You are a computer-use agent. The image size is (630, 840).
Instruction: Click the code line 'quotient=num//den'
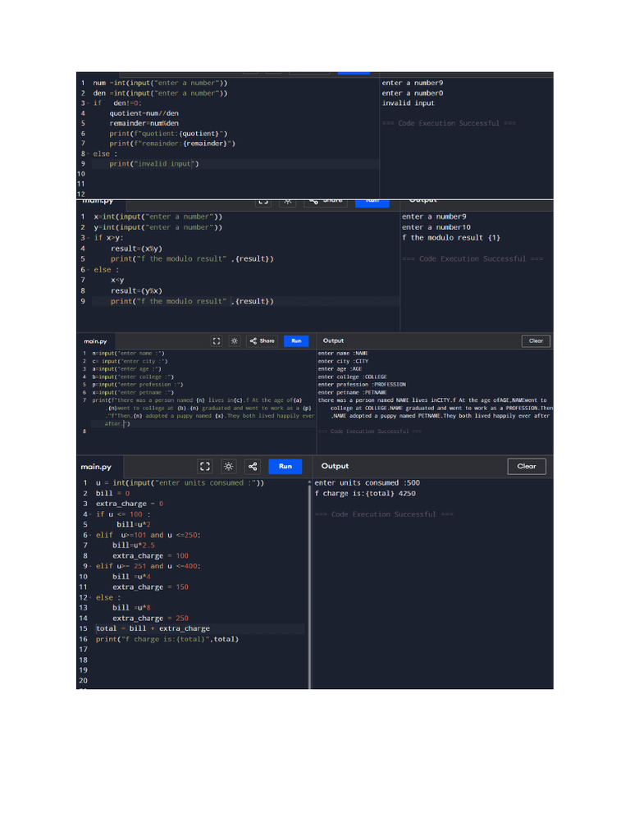[x=144, y=113]
